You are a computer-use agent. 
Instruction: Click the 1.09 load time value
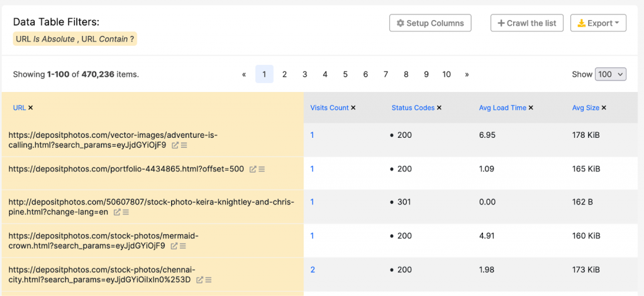(x=487, y=169)
